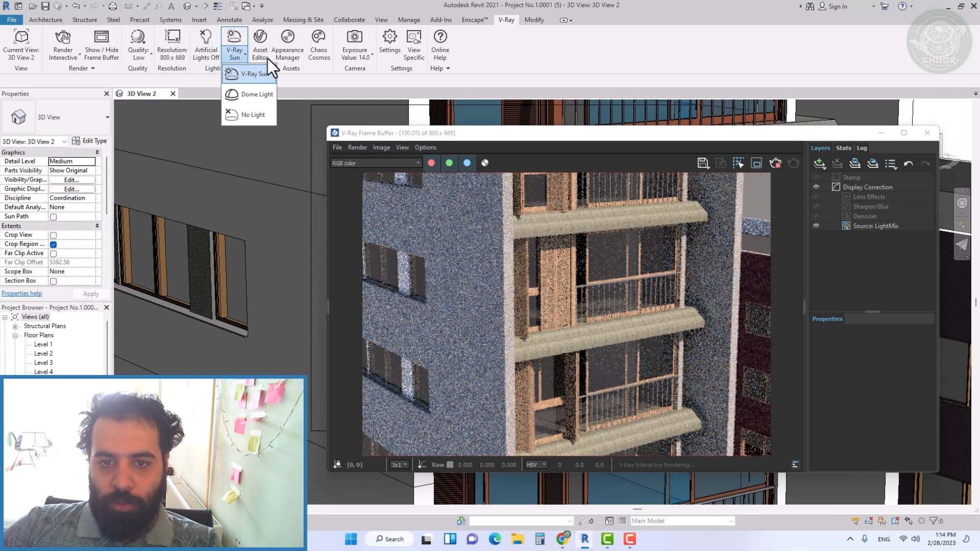Click the Current View 3D View 2 icon
Screen dimensions: 980x551
point(21,37)
